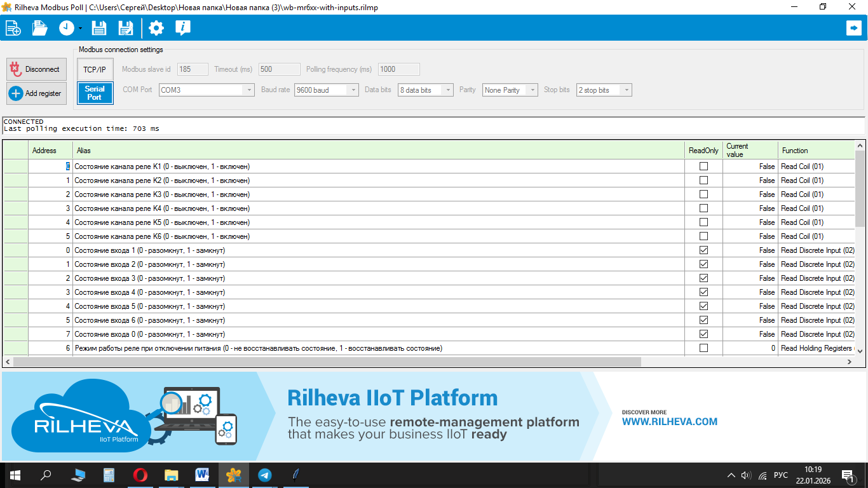Click the Add register button
The image size is (868, 488).
(36, 93)
